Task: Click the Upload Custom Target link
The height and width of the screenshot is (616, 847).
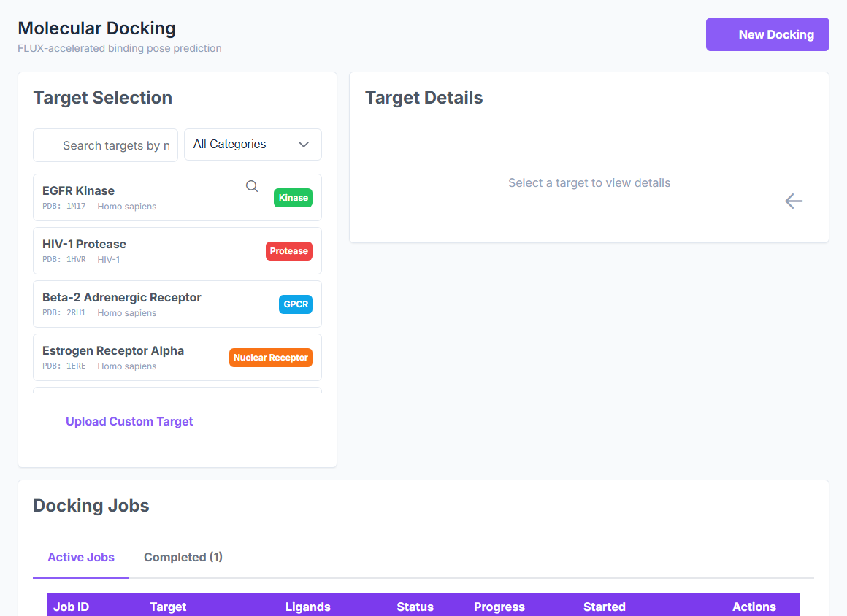Action: (129, 422)
